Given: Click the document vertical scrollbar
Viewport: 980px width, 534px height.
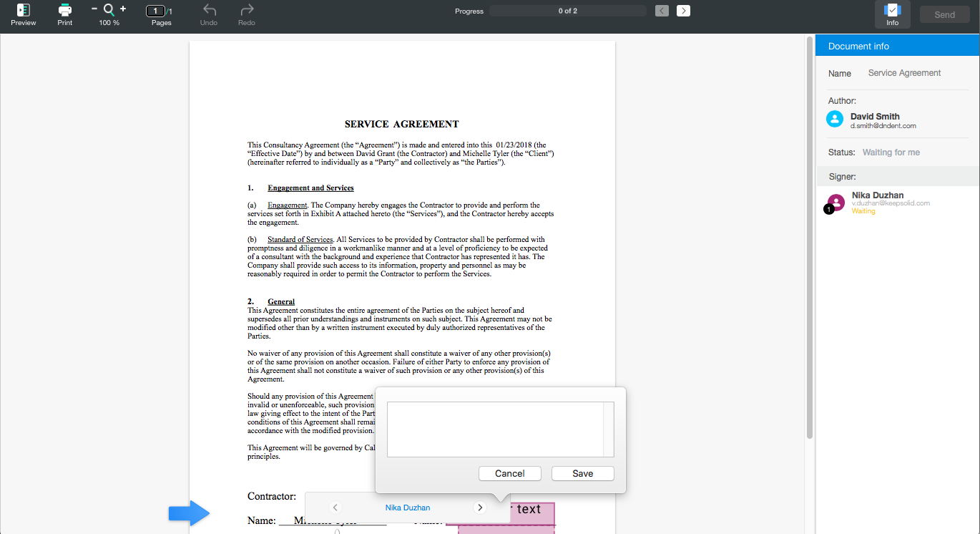Looking at the screenshot, I should (810, 236).
